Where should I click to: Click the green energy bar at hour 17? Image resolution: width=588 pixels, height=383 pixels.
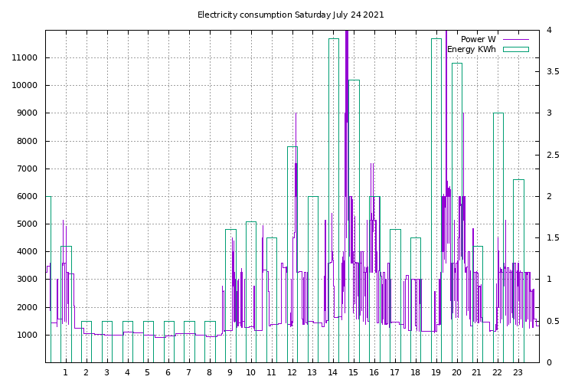396,296
